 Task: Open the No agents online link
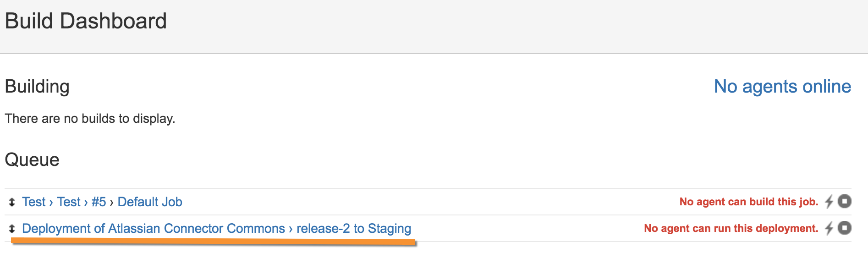(782, 86)
